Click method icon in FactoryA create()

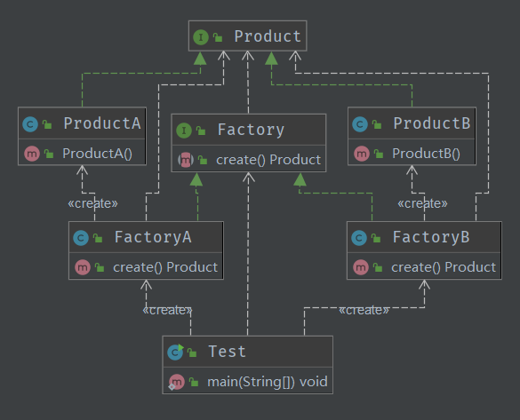[83, 267]
